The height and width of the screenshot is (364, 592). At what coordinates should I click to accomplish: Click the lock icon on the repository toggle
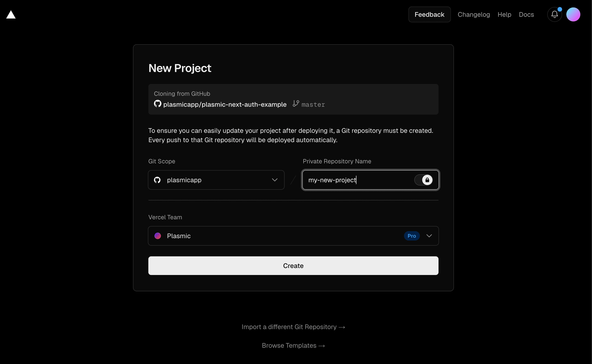[427, 180]
